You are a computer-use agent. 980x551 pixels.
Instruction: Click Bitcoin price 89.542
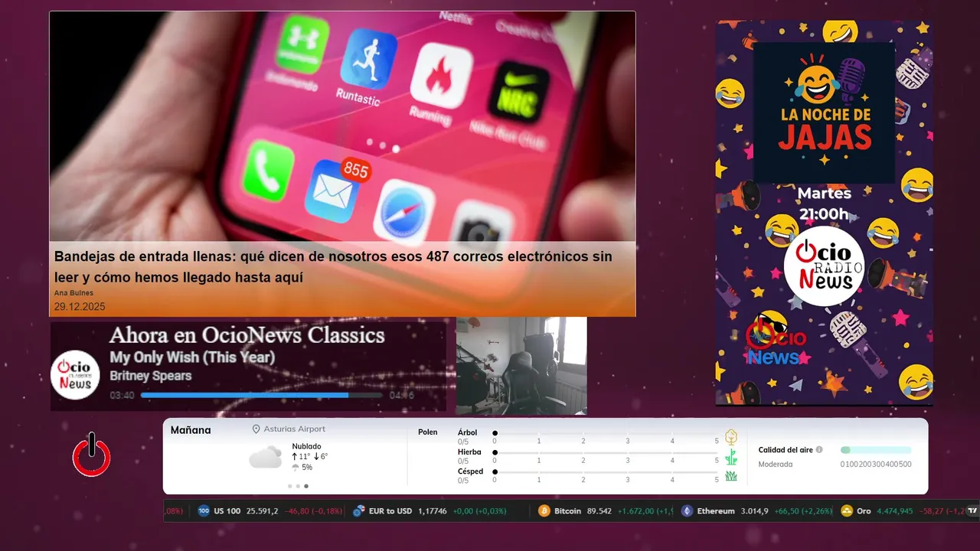(x=599, y=510)
